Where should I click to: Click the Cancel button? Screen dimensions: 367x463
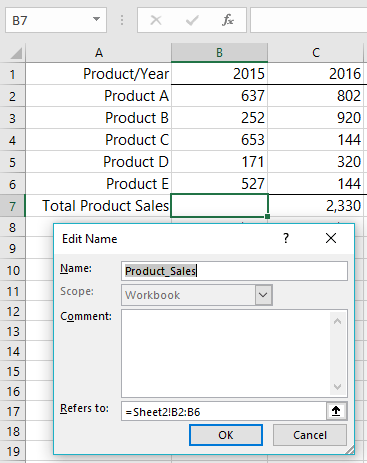point(310,435)
